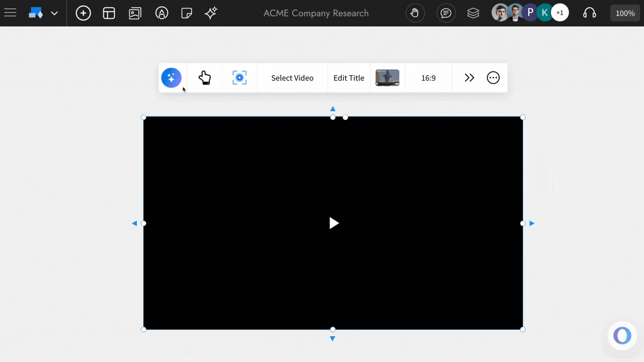The image size is (644, 362).
Task: Expand the collapsed toolbar with double-arrow chevron
Action: click(x=469, y=77)
